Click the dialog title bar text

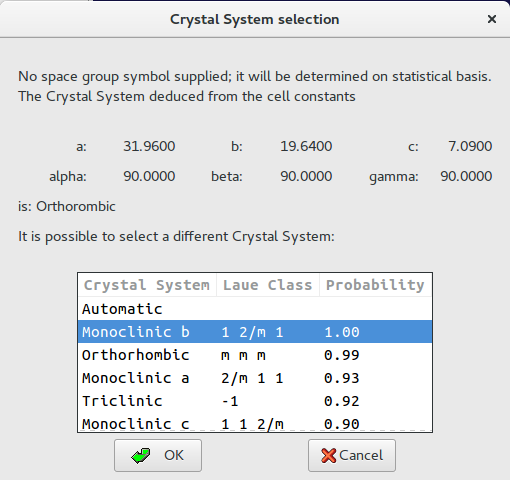click(255, 19)
